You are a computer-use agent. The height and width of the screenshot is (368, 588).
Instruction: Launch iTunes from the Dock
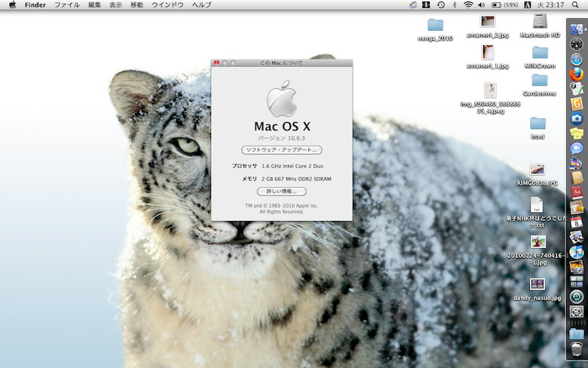[x=577, y=252]
